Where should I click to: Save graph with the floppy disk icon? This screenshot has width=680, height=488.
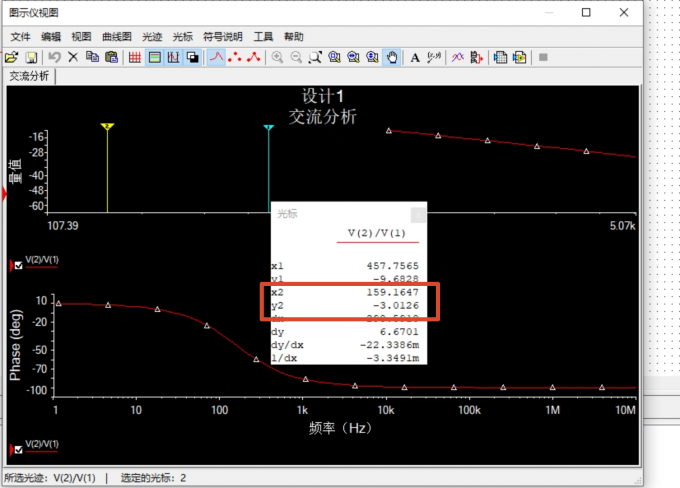31,57
